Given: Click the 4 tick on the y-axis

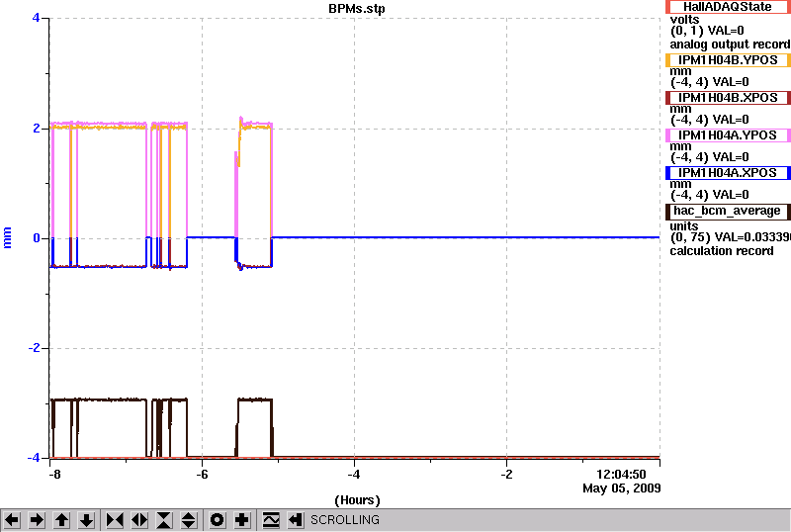Looking at the screenshot, I should coord(36,18).
